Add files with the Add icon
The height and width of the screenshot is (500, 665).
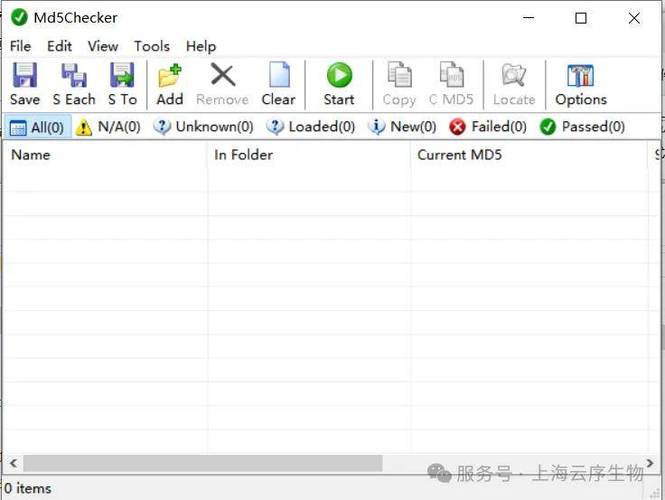coord(170,77)
